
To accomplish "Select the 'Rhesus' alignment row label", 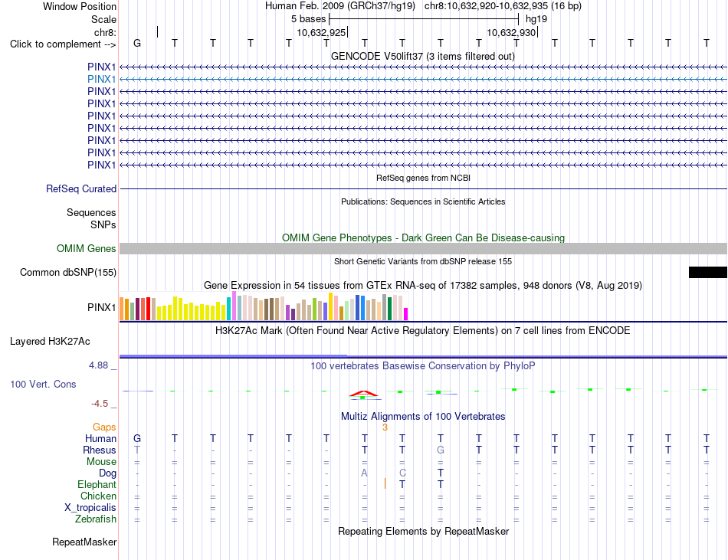I will point(100,450).
